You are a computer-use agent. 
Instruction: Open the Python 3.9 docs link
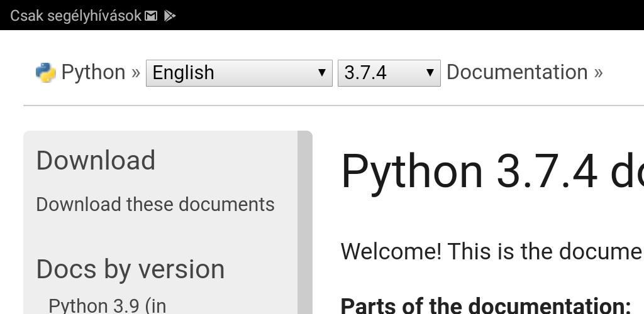click(x=107, y=305)
